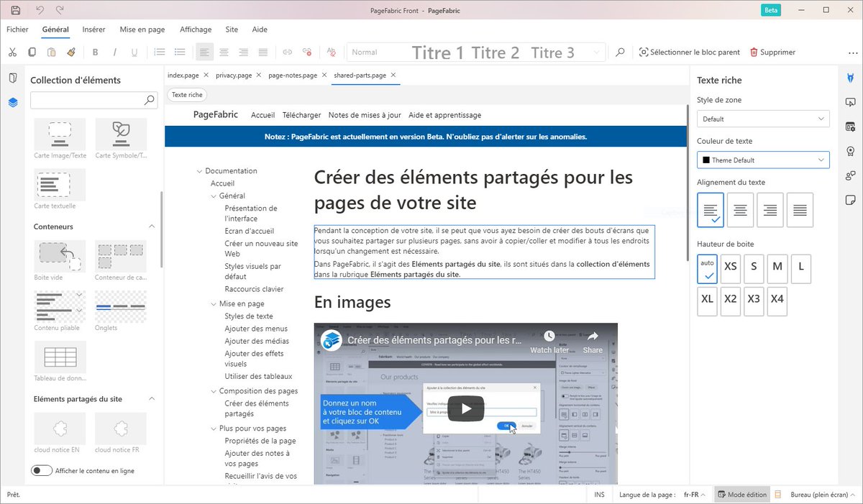
Task: Open the toolbar search magnifier icon
Action: click(x=620, y=52)
